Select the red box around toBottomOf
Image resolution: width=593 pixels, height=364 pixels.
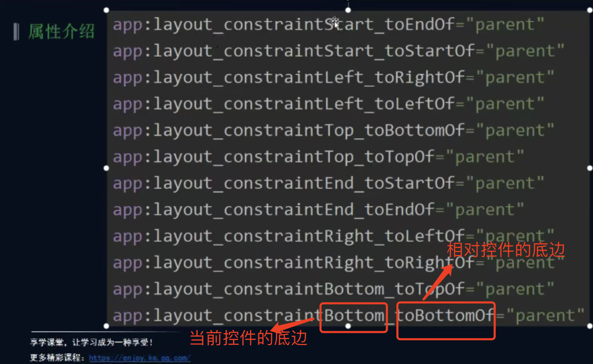[446, 321]
